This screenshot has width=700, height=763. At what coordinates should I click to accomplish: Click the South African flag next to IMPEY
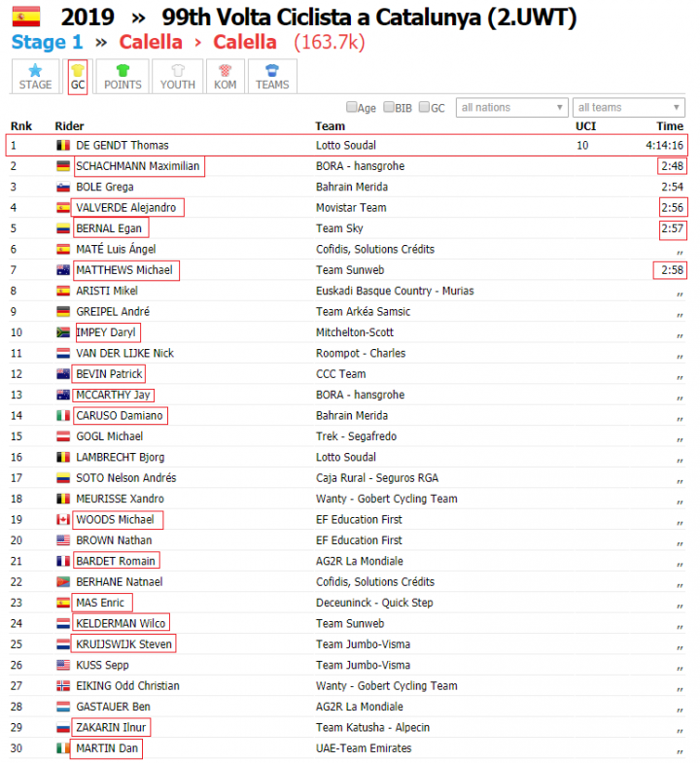coord(63,332)
